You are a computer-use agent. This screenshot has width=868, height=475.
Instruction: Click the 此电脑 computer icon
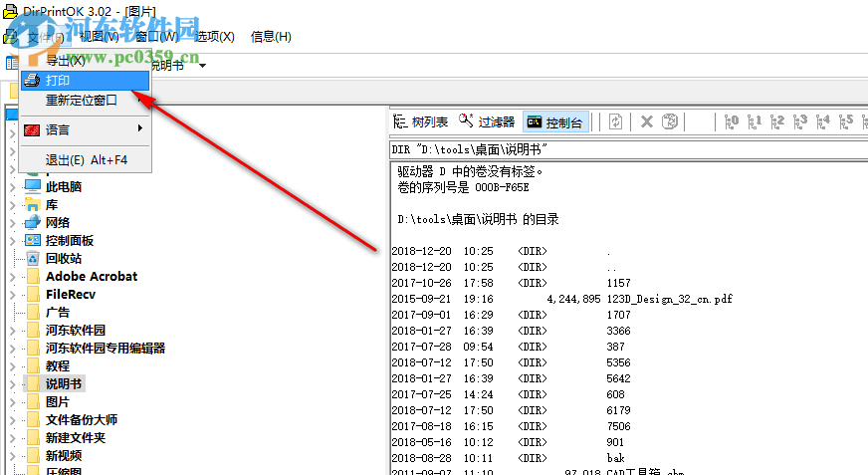pos(33,186)
